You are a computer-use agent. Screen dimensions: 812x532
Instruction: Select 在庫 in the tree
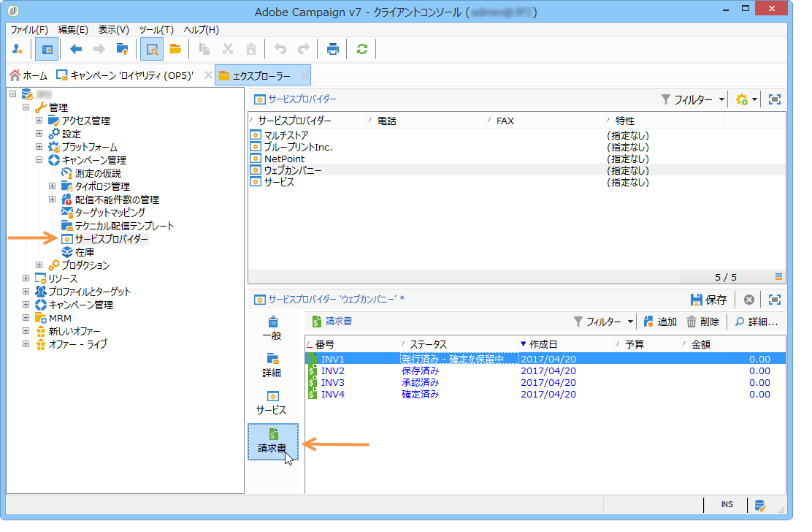tap(85, 252)
